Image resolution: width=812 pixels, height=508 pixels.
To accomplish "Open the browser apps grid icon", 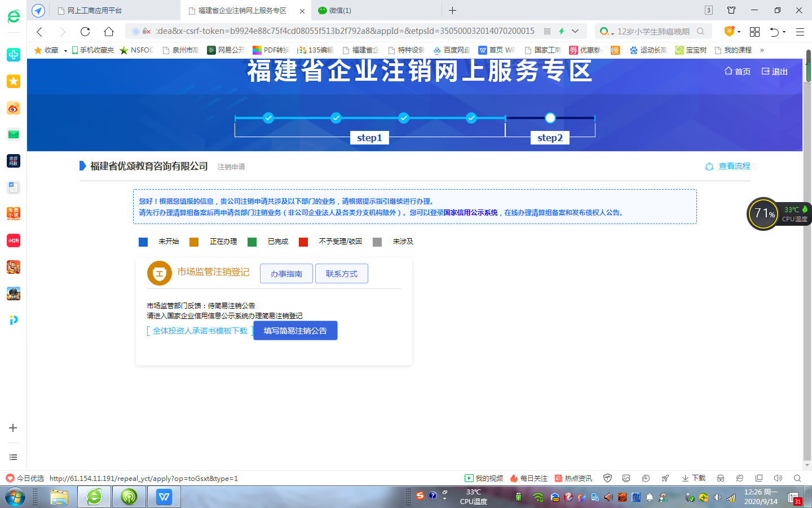I will click(754, 32).
